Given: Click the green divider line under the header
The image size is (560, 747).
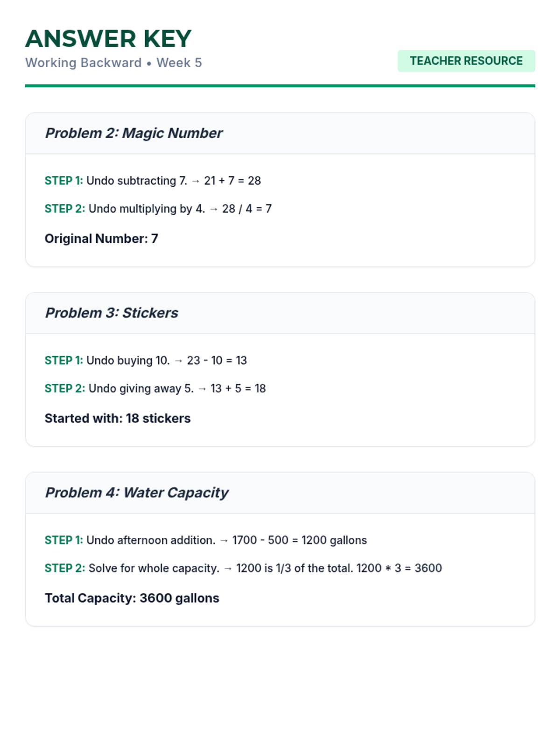Looking at the screenshot, I should pyautogui.click(x=280, y=86).
